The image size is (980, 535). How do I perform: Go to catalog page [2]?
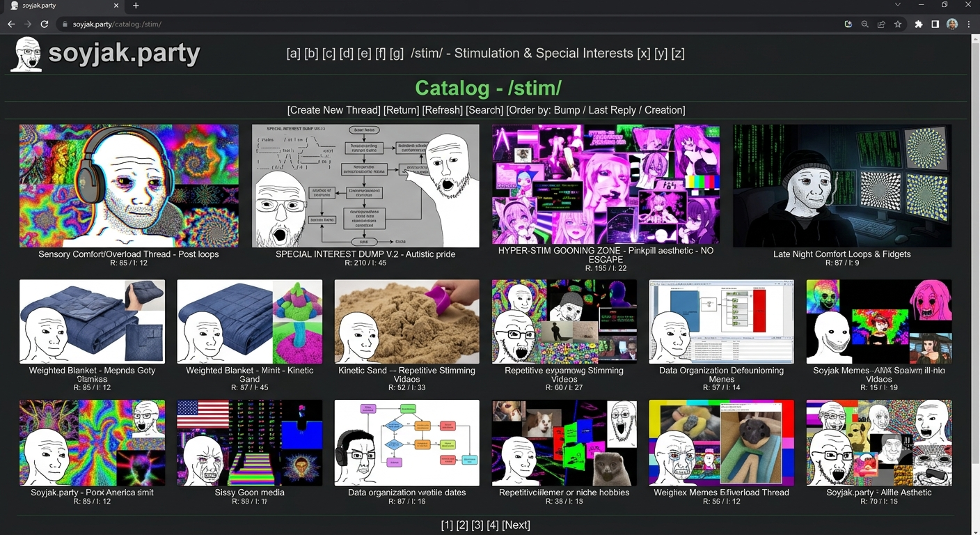462,525
